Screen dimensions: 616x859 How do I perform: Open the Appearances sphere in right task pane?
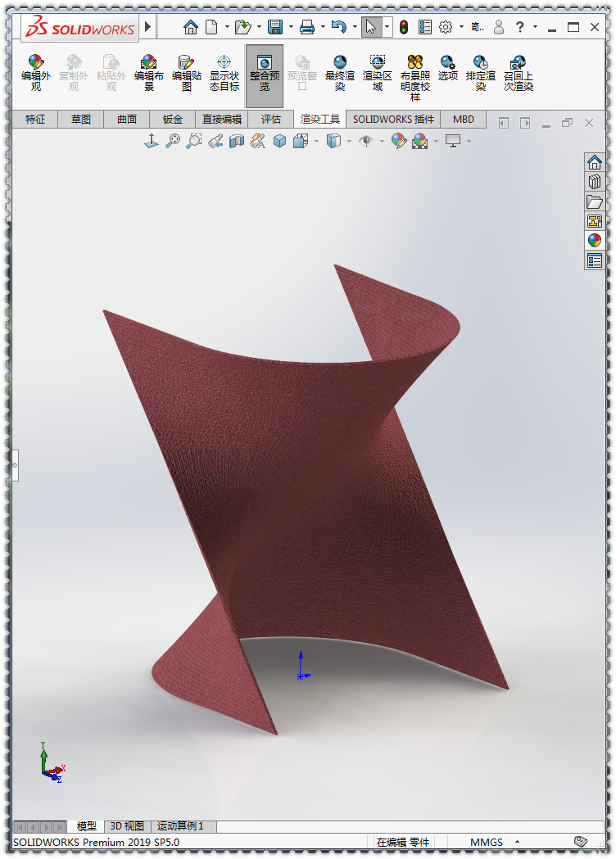(x=595, y=241)
